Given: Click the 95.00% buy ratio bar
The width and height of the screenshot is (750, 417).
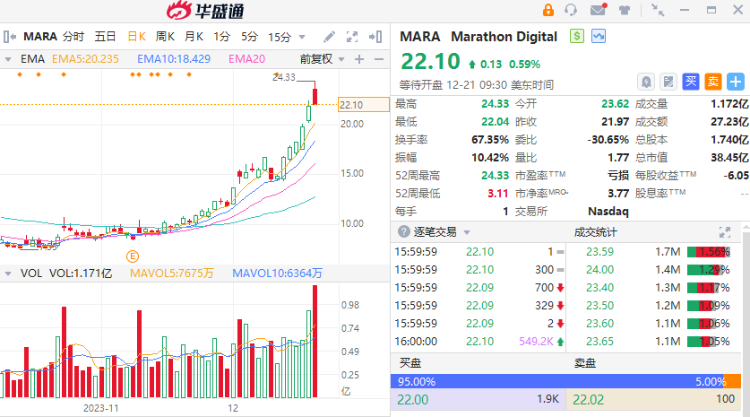Looking at the screenshot, I should pos(557,382).
